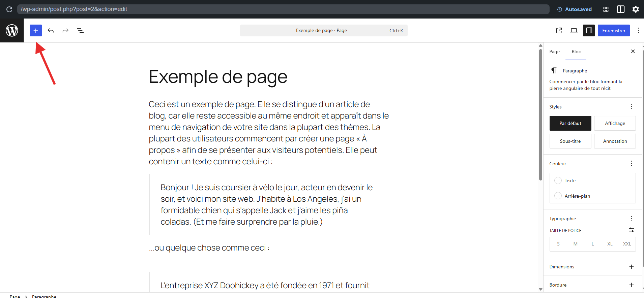Open the editor options kebab menu
The width and height of the screenshot is (644, 298).
[x=638, y=31]
